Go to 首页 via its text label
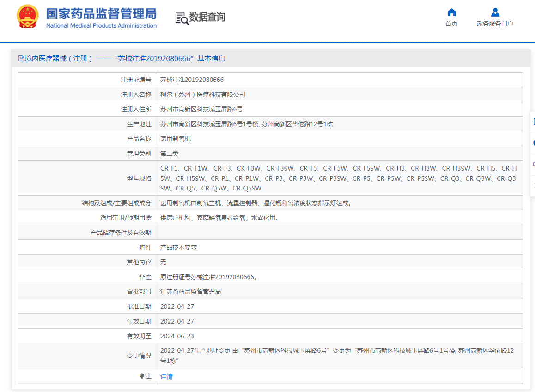 (x=451, y=24)
